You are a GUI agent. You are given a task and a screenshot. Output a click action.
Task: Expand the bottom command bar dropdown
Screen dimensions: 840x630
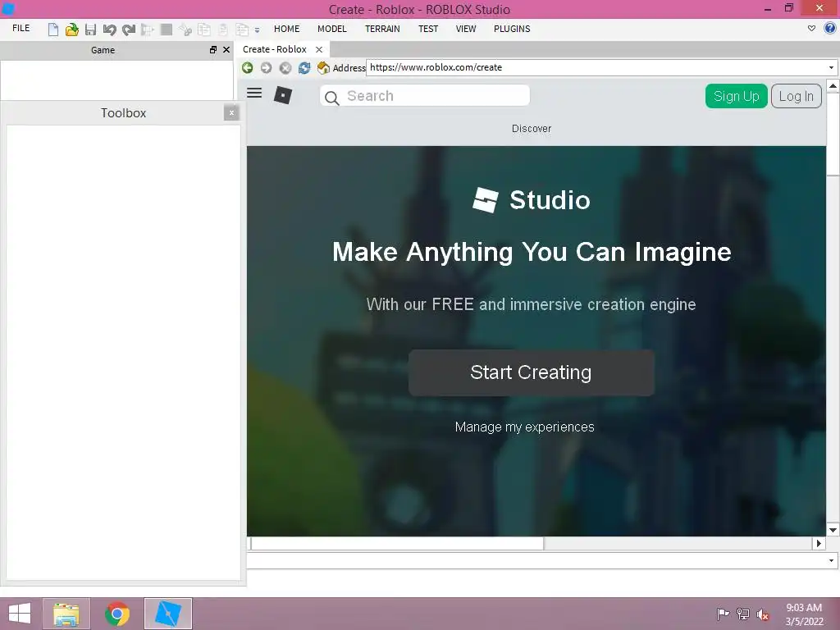click(x=831, y=561)
